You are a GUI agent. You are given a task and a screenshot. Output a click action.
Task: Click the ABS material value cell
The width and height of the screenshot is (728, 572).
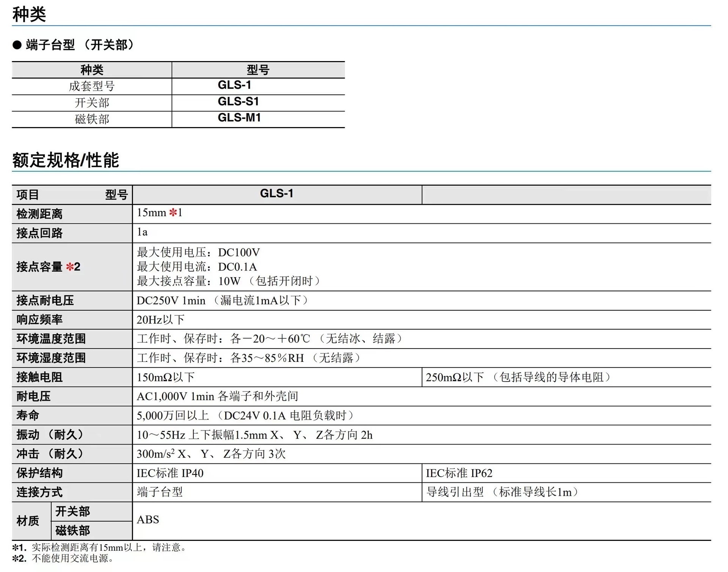(147, 520)
